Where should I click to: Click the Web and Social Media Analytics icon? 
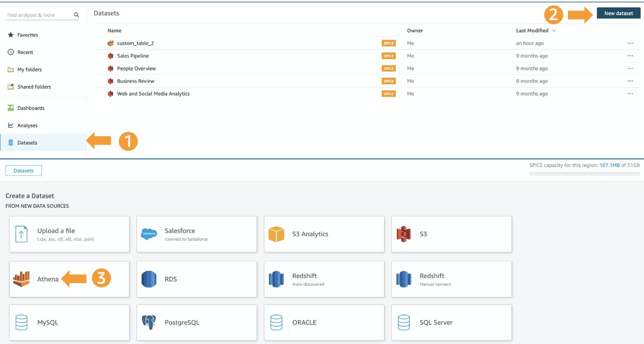coord(110,94)
